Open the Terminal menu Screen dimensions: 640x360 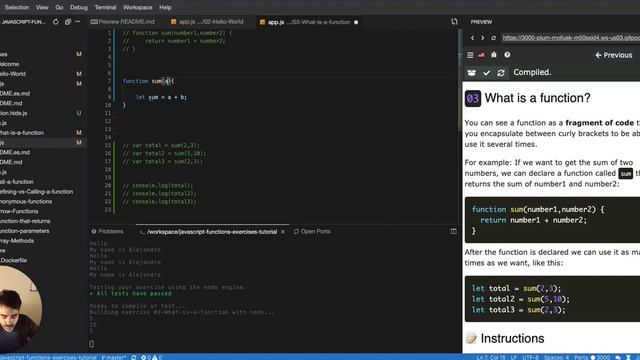(x=105, y=7)
